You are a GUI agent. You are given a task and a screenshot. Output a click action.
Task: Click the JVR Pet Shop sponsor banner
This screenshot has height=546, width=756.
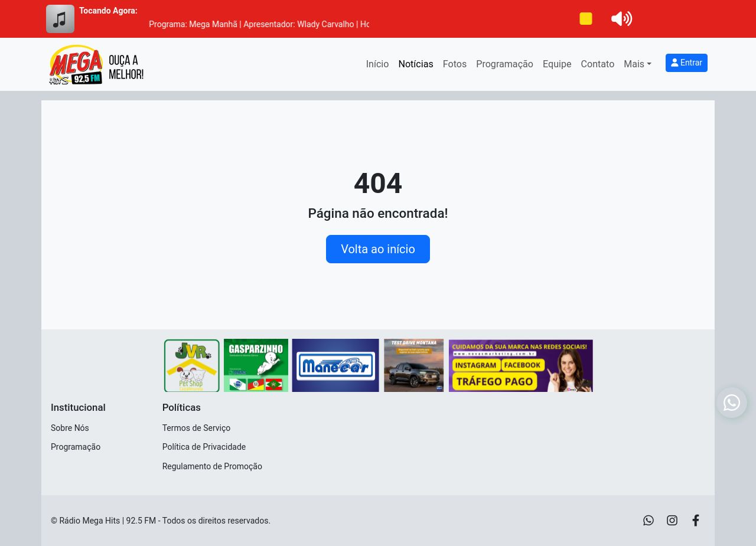(x=192, y=365)
